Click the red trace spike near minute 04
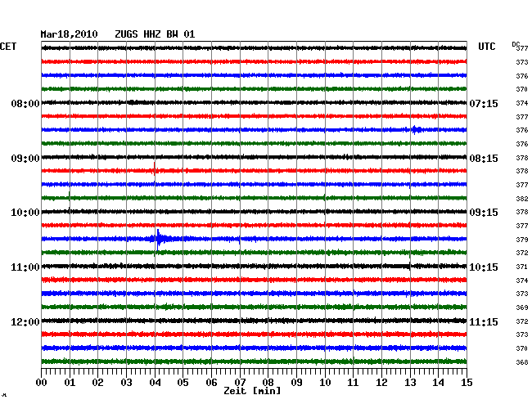The image size is (532, 404). tap(155, 169)
